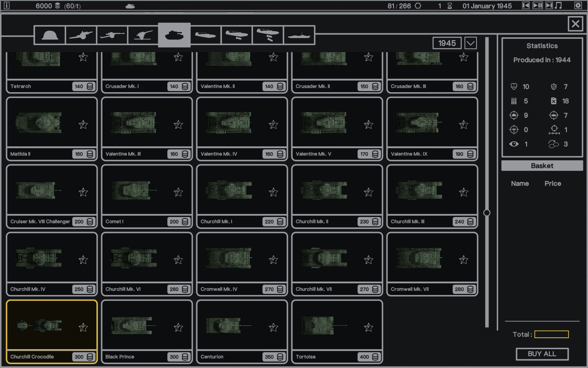Select the bomber aircraft category icon
Screen dimensions: 588x368
tap(268, 35)
